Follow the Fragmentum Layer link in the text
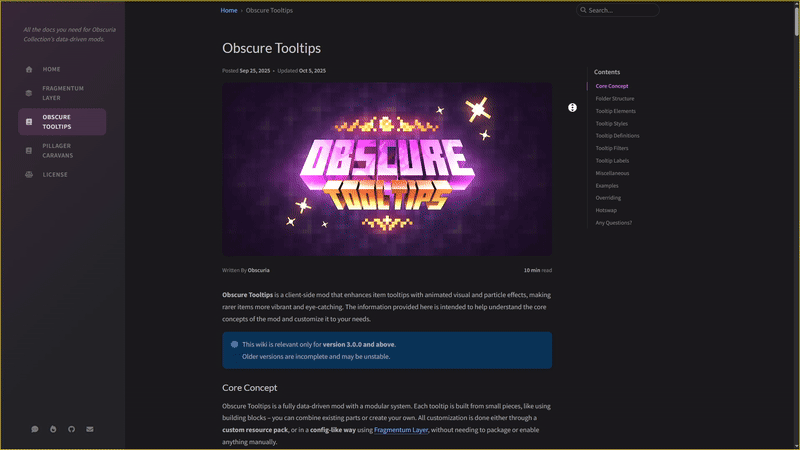 coord(401,429)
